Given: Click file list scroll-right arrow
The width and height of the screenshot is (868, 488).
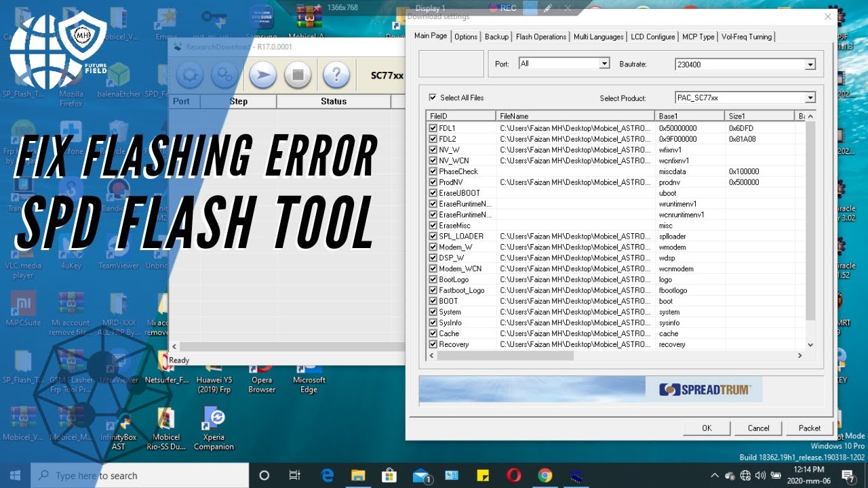Looking at the screenshot, I should (800, 355).
